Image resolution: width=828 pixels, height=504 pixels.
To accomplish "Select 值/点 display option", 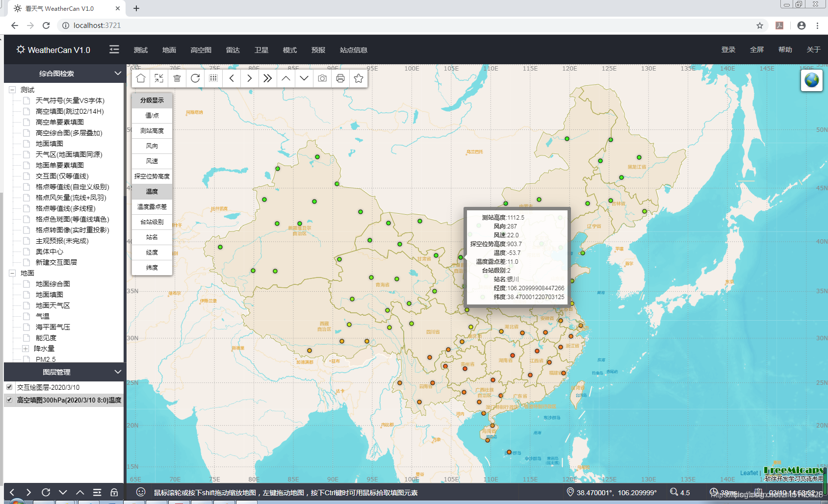I will click(x=152, y=116).
